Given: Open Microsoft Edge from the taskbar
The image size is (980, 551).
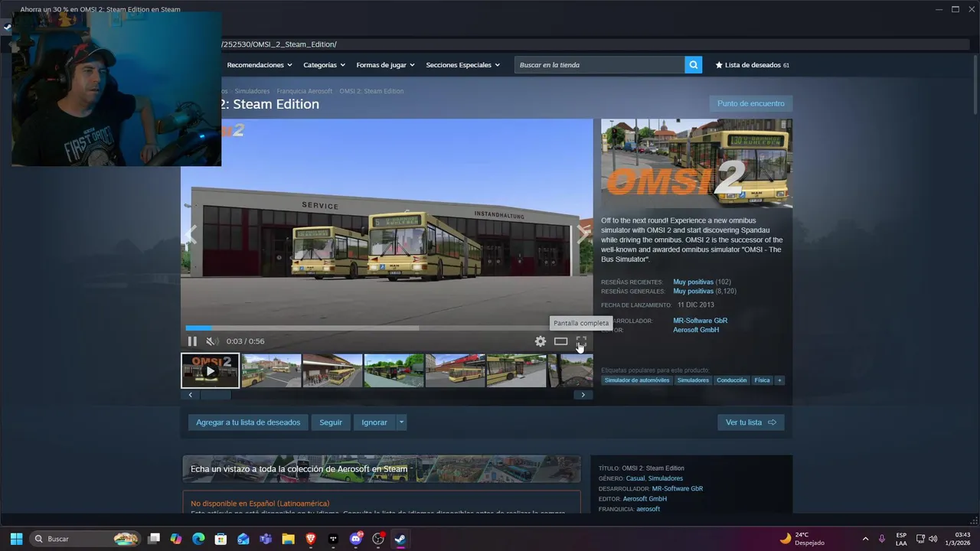Looking at the screenshot, I should [198, 539].
